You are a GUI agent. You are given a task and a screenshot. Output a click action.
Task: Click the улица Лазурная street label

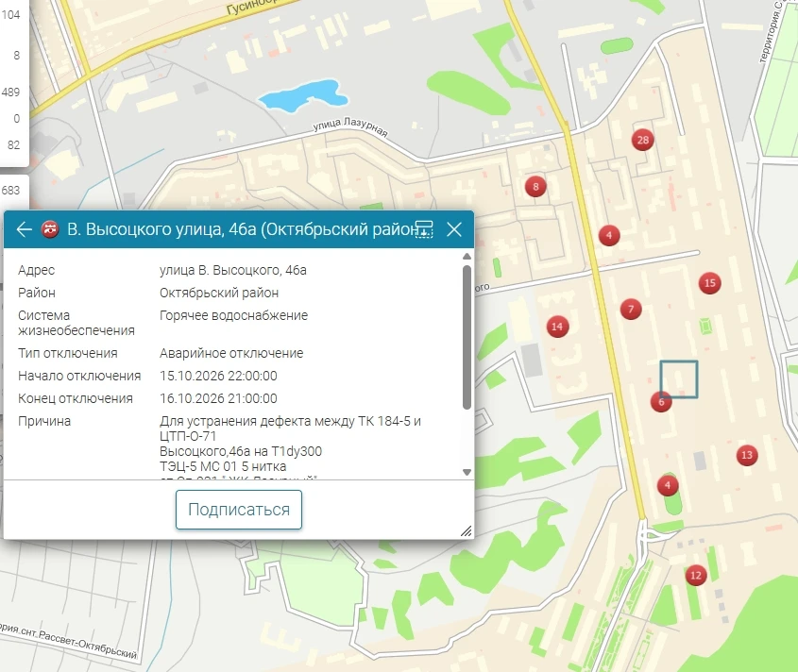pyautogui.click(x=350, y=126)
